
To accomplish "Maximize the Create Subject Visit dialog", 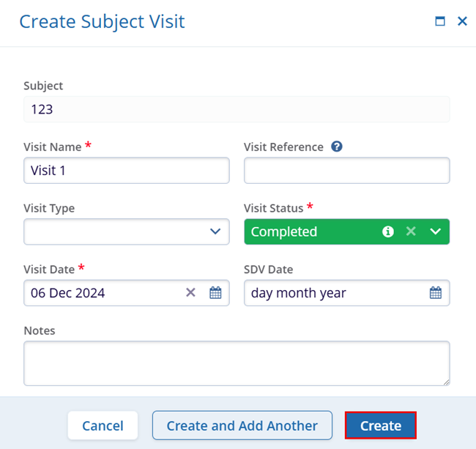I will click(440, 21).
